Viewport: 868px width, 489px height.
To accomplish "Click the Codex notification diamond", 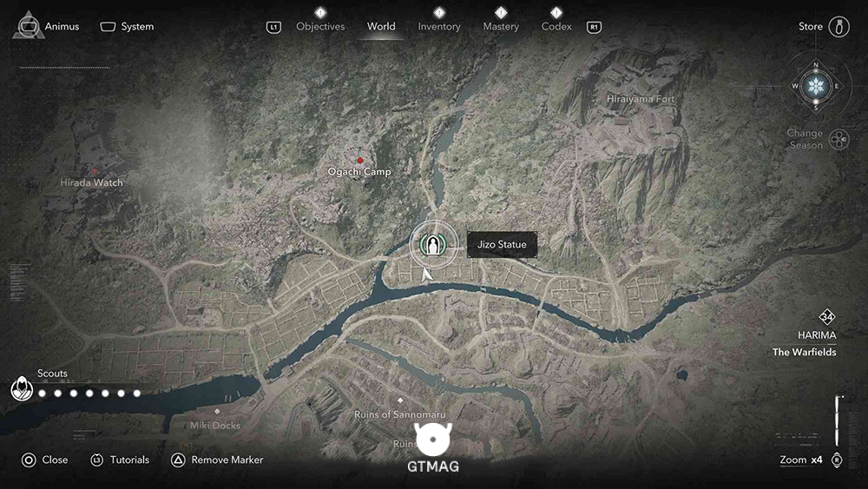I will [x=556, y=12].
